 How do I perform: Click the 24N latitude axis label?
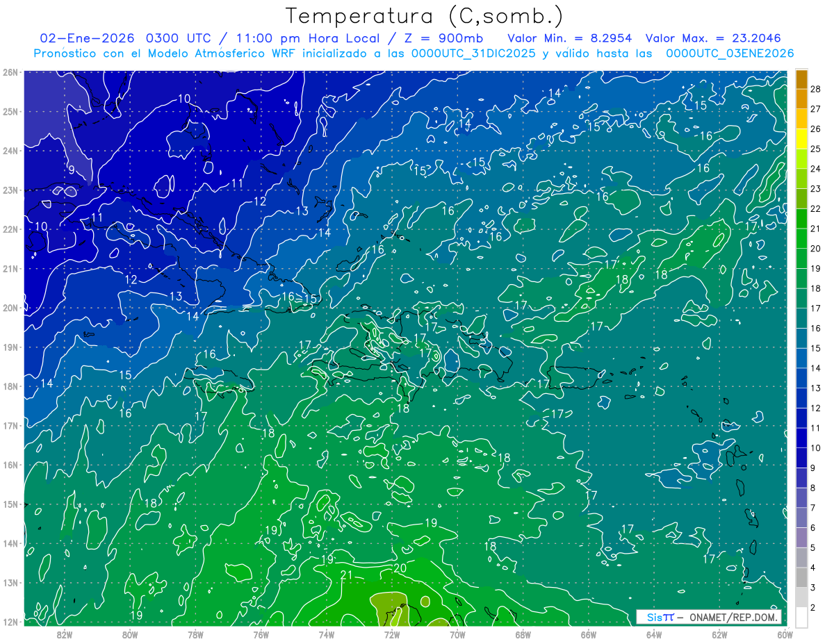coord(10,151)
